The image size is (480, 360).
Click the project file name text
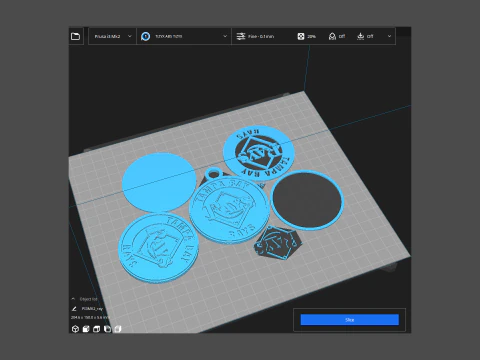[x=92, y=309]
